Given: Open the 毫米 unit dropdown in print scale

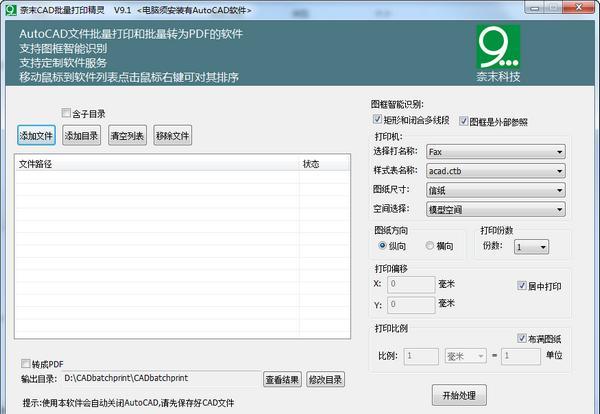Looking at the screenshot, I should (x=465, y=356).
